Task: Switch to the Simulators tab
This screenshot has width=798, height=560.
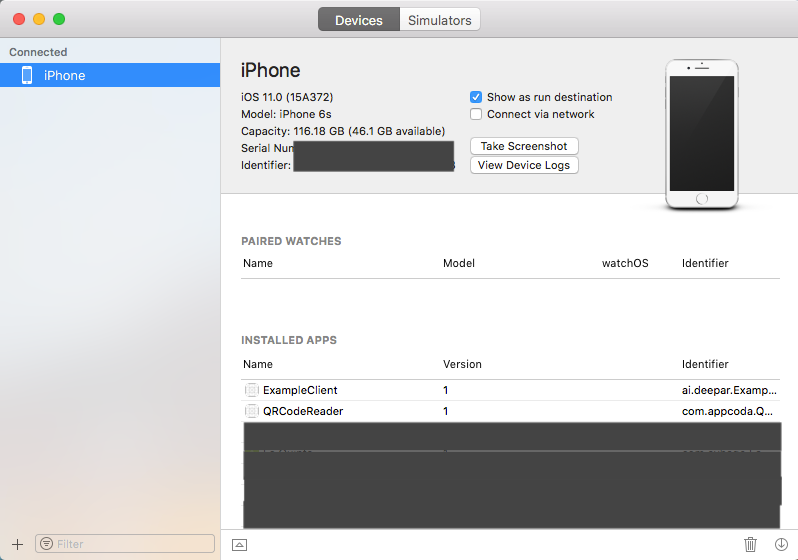Action: [x=440, y=20]
